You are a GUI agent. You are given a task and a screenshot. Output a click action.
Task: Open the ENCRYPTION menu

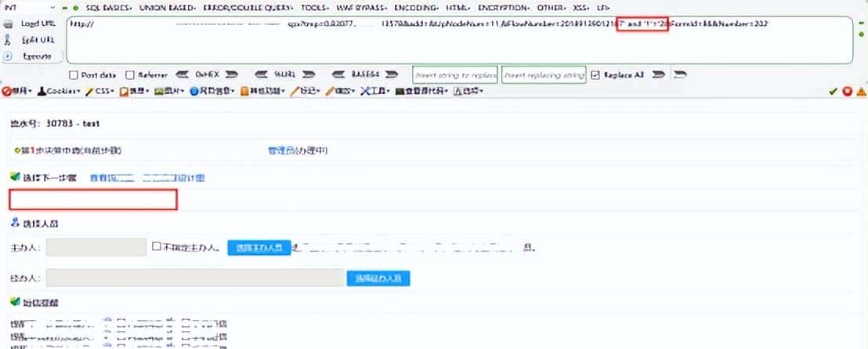pyautogui.click(x=505, y=9)
